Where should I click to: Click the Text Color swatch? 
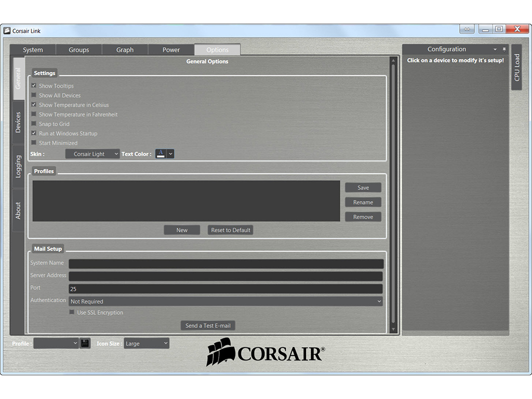(161, 154)
